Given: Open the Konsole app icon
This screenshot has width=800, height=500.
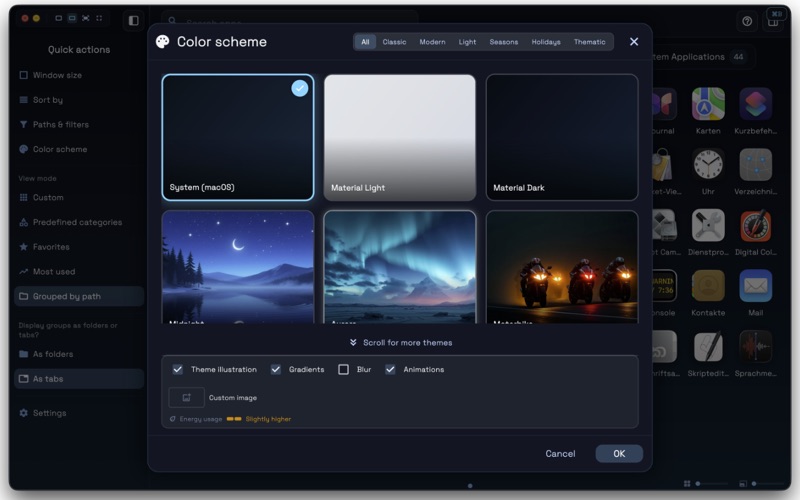Looking at the screenshot, I should [664, 286].
